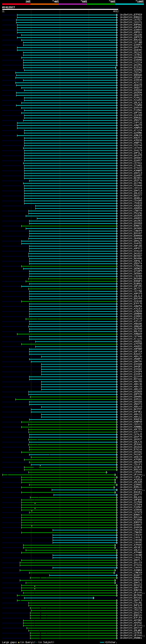Select hit label UniRef100_Q01JC6

coord(131,562)
